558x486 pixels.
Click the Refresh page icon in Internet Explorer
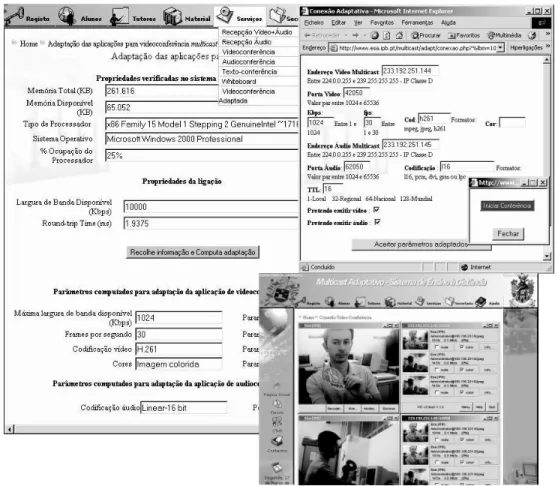387,35
